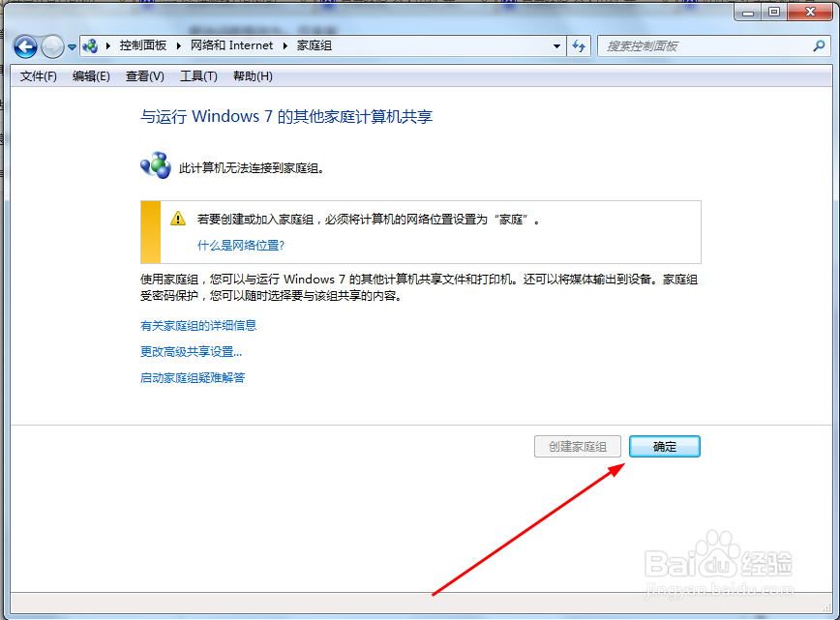
Task: Expand the arrow after 控制面板 breadcrumb
Action: [x=179, y=46]
